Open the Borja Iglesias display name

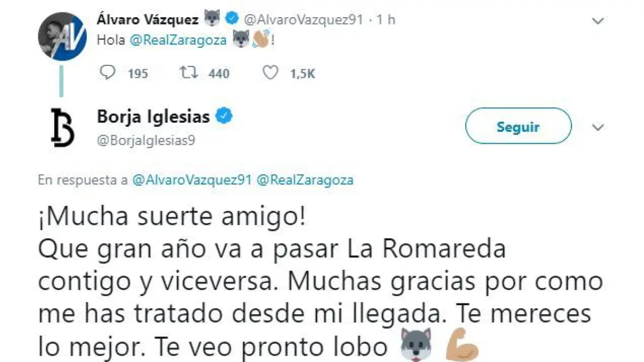[x=153, y=116]
